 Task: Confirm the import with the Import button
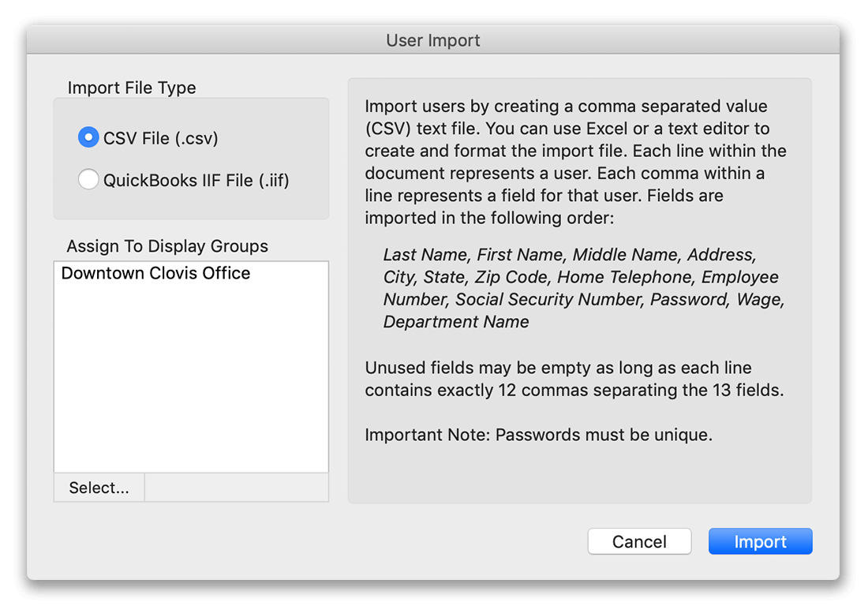pos(759,541)
